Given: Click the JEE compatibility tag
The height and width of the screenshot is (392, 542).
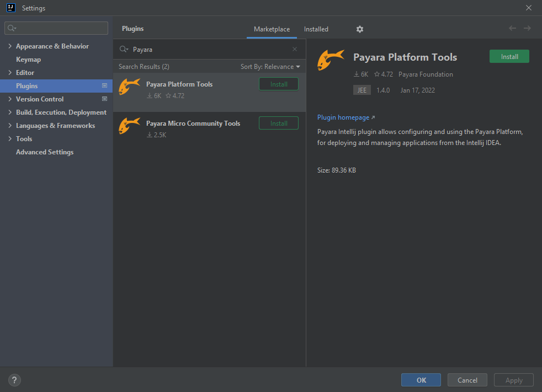Looking at the screenshot, I should coord(362,90).
